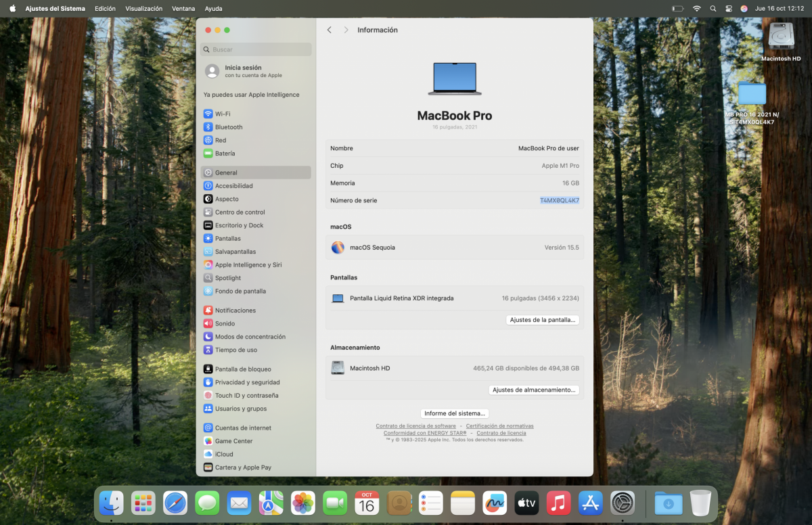Open App Store from the Dock

(591, 503)
